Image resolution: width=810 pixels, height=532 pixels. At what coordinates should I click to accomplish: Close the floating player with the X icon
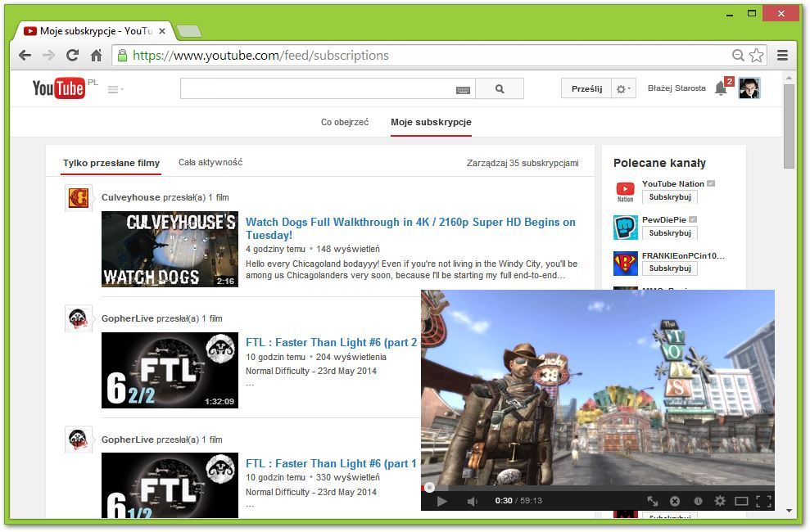pyautogui.click(x=675, y=501)
